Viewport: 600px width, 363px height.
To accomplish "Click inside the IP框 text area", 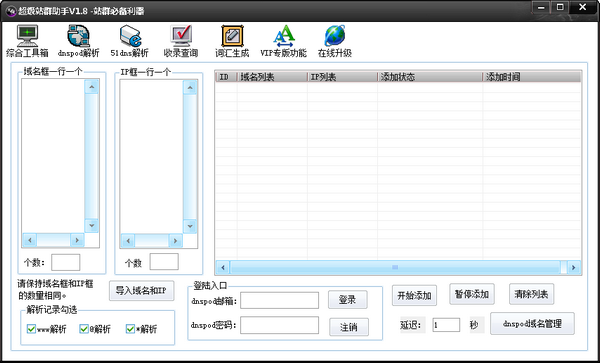I will [151, 156].
